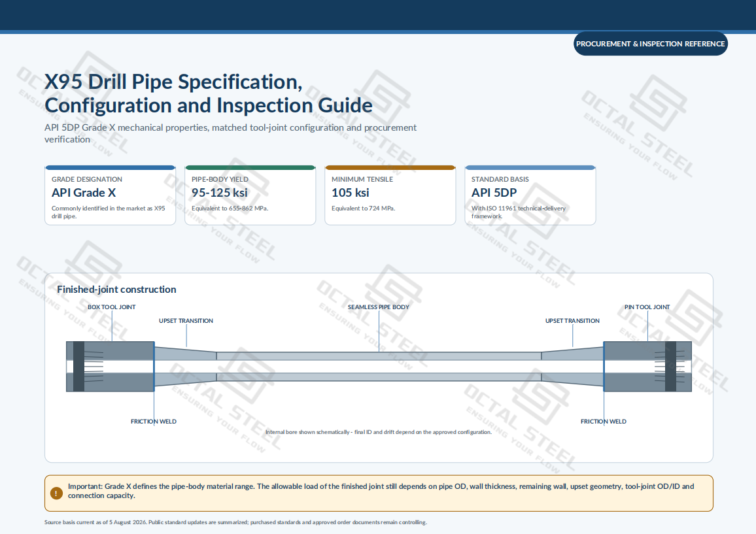Image resolution: width=756 pixels, height=534 pixels.
Task: Click the SEAMLESS PIPE BODY label
Action: [379, 307]
